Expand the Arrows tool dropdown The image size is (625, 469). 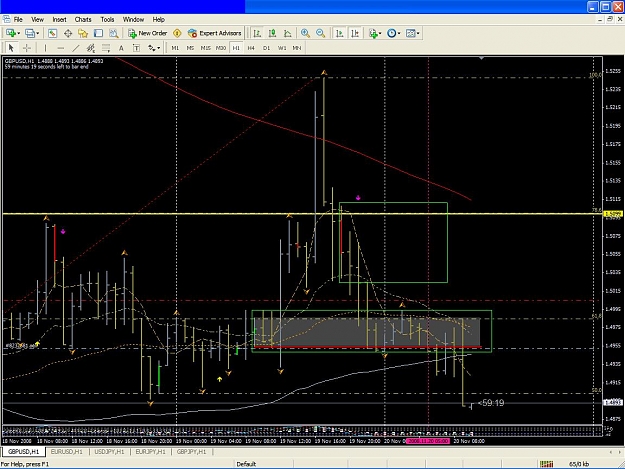pyautogui.click(x=158, y=48)
